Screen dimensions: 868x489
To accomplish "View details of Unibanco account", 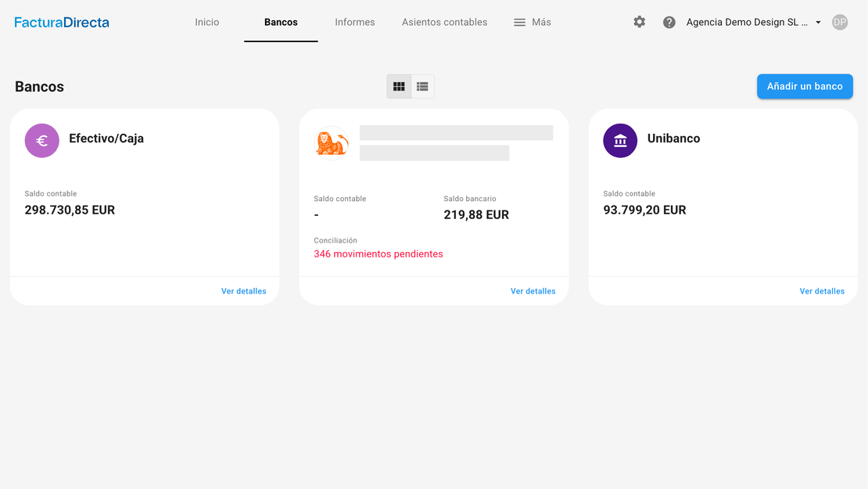I will coord(822,291).
